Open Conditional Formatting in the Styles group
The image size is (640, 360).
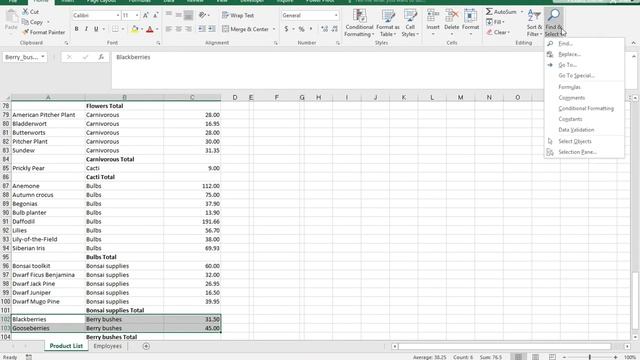(x=359, y=23)
